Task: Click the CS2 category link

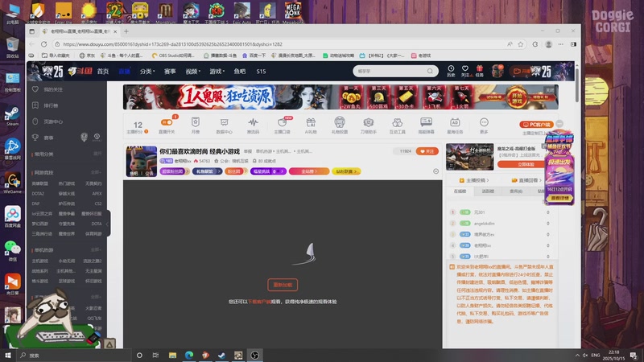Action: [x=97, y=204]
